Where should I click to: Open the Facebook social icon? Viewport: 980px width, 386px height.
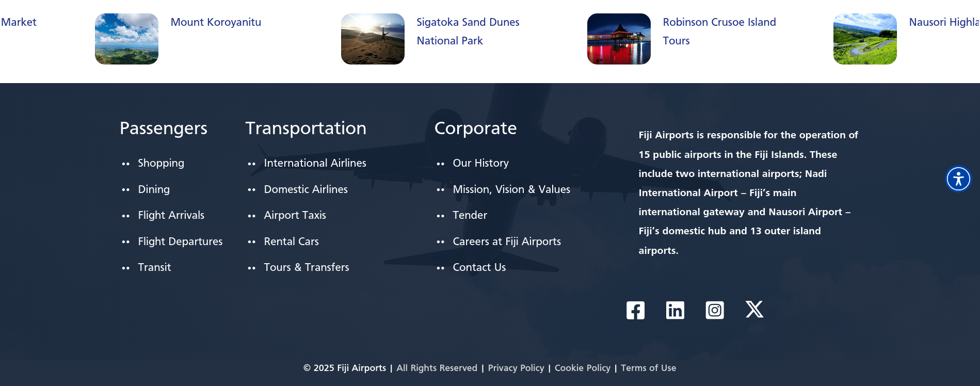[x=635, y=310]
